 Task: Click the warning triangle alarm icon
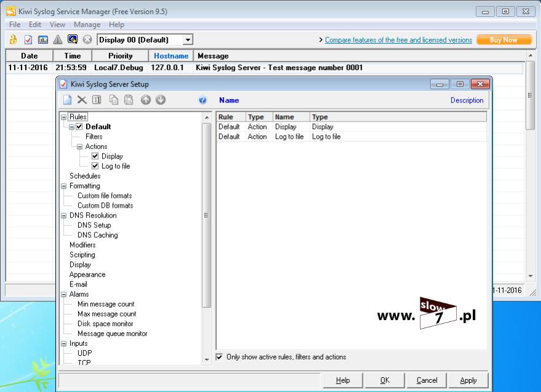tap(58, 40)
